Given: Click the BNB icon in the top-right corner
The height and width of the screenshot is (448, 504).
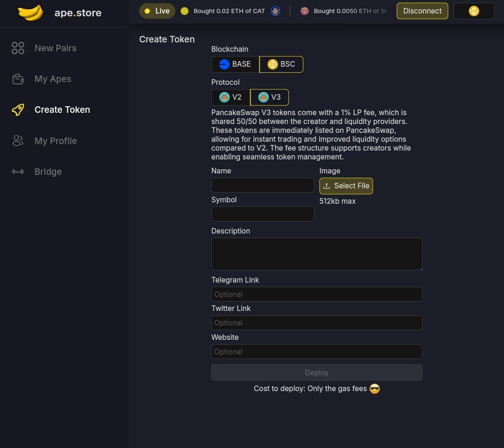Looking at the screenshot, I should point(474,10).
